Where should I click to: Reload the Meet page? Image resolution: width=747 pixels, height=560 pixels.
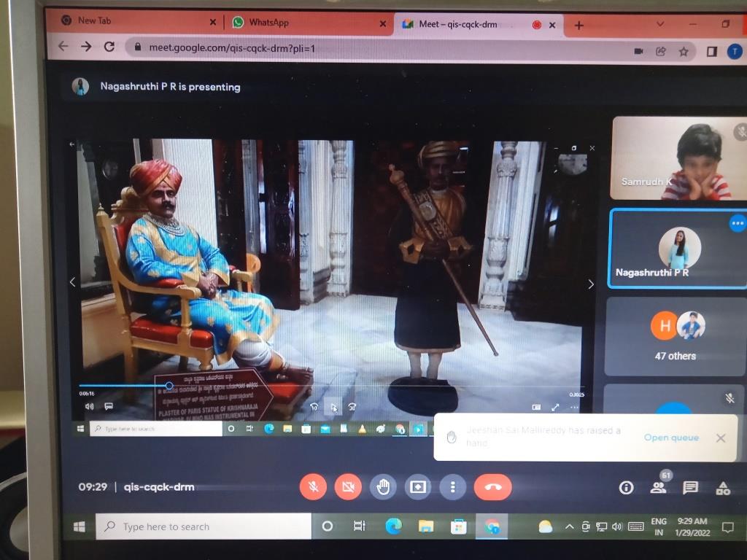pos(109,47)
